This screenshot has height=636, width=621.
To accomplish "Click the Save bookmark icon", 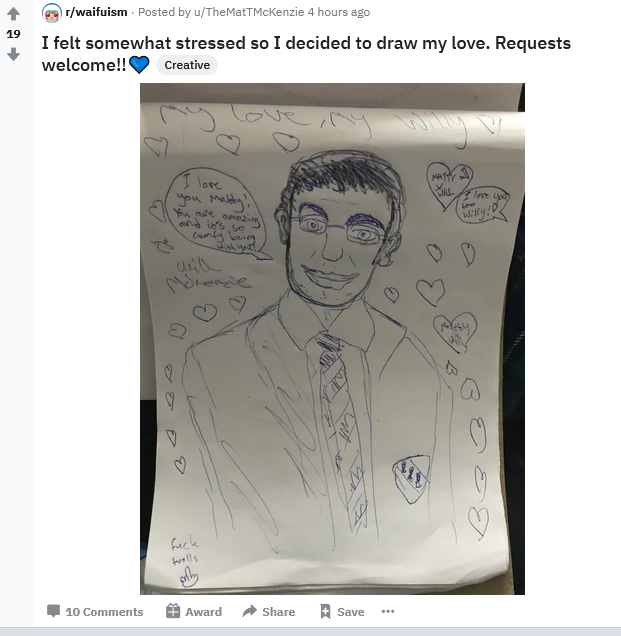I will point(325,611).
